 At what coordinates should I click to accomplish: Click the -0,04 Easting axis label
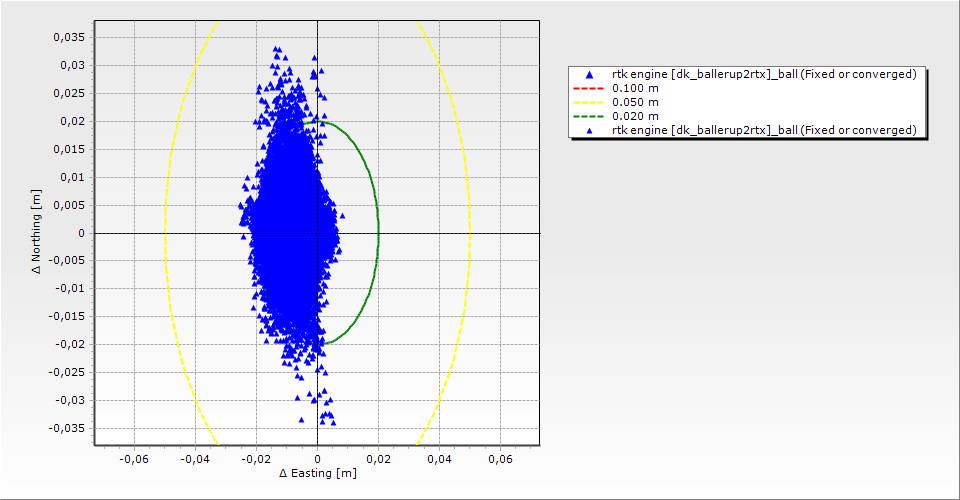pyautogui.click(x=195, y=459)
